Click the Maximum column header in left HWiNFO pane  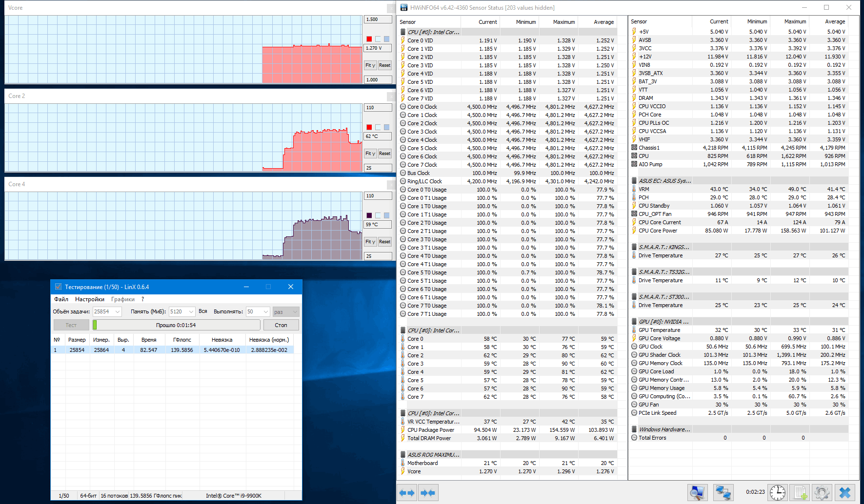coord(559,22)
